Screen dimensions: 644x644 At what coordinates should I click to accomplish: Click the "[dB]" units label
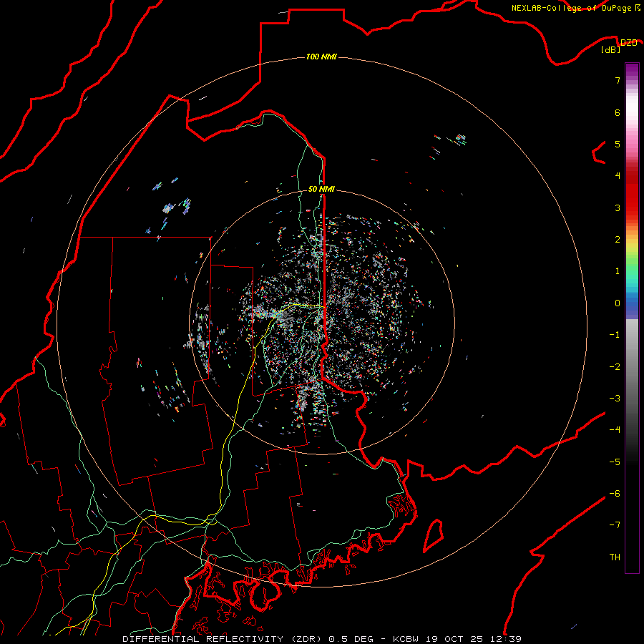click(x=611, y=49)
